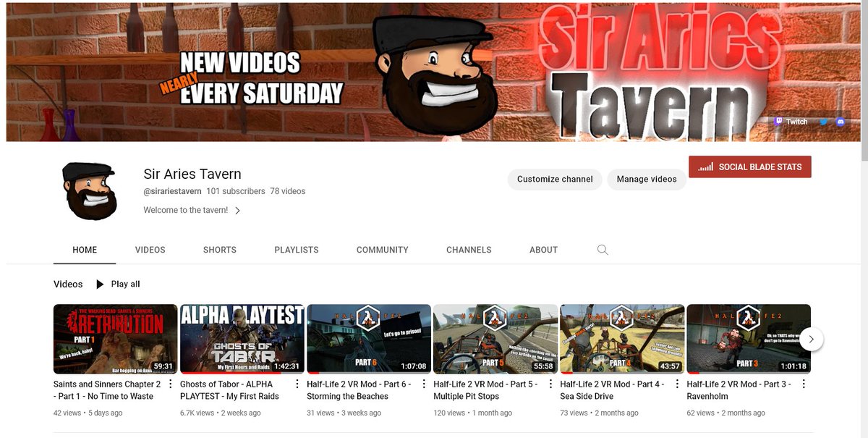
Task: Play the Half-Life 2 Part 5 thumbnail
Action: click(495, 339)
